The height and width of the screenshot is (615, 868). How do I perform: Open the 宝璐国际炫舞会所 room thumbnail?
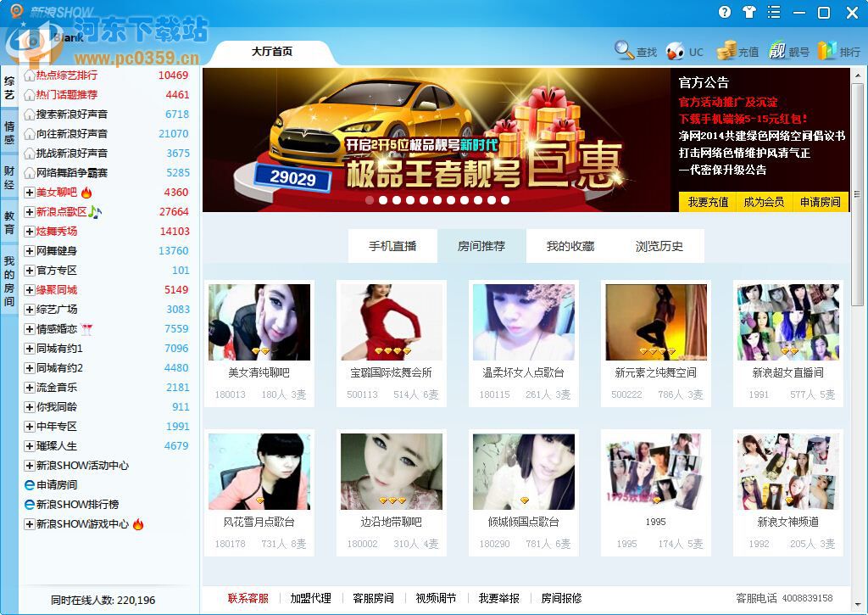392,321
